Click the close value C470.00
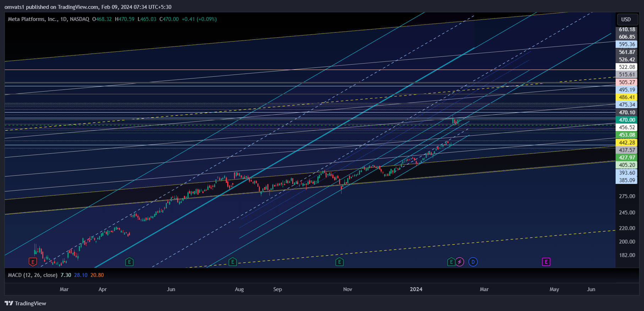Screen dimensions: 644x311 tap(169, 19)
